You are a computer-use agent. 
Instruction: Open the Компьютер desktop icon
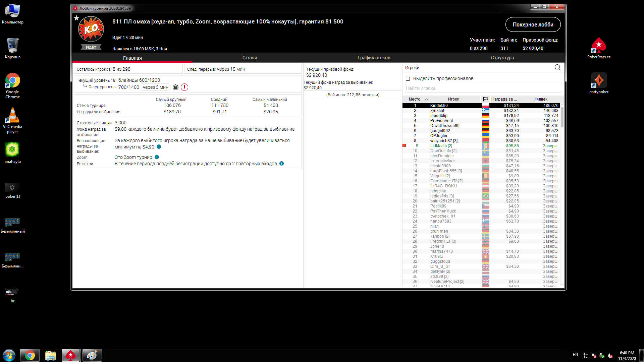12,14
